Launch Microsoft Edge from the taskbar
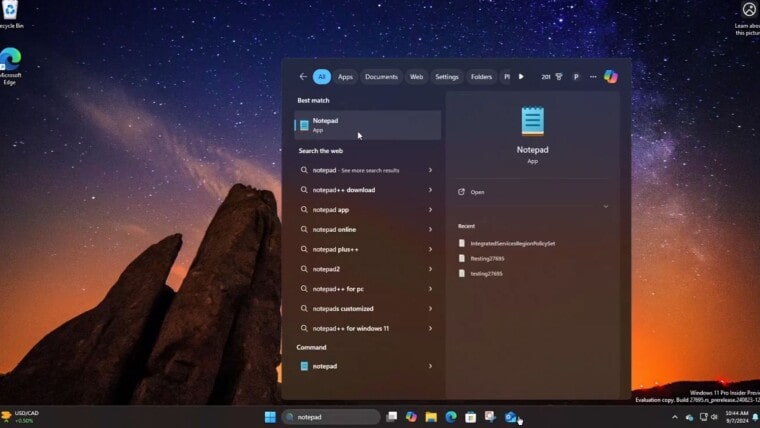The image size is (760, 428). tap(451, 417)
